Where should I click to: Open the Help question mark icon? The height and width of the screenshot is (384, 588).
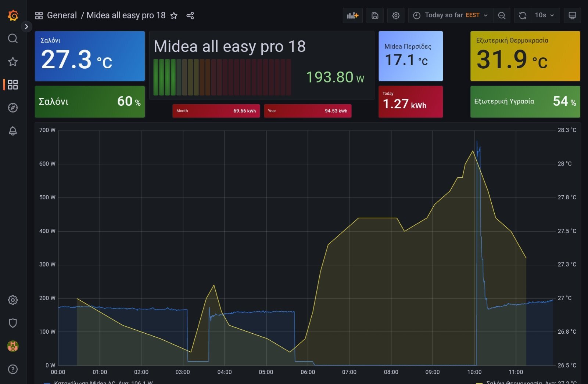[13, 369]
